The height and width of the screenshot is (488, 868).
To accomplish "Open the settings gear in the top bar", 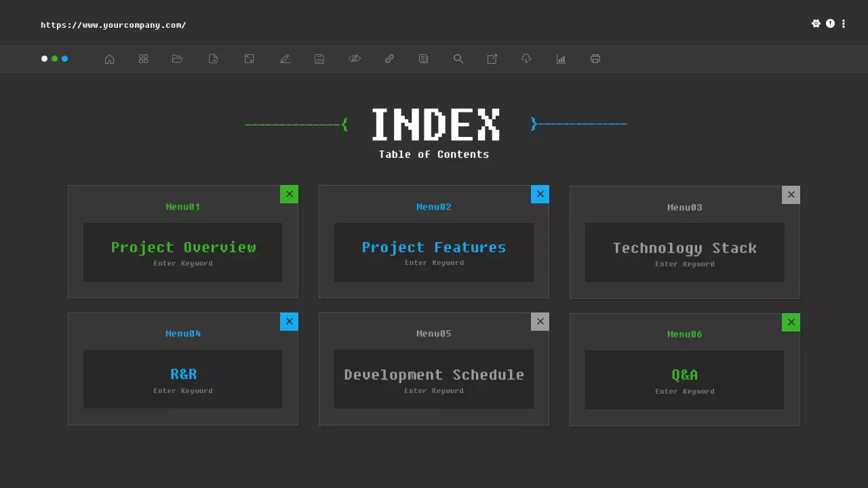I will pos(816,23).
